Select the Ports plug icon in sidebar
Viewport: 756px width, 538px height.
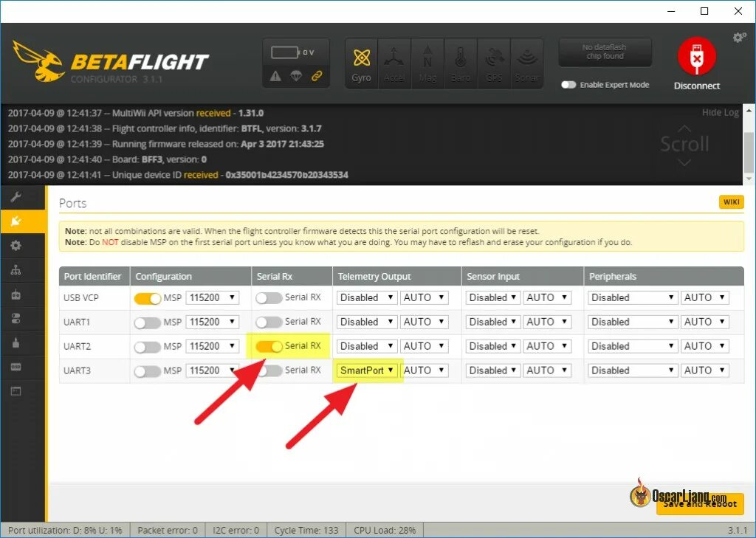16,221
